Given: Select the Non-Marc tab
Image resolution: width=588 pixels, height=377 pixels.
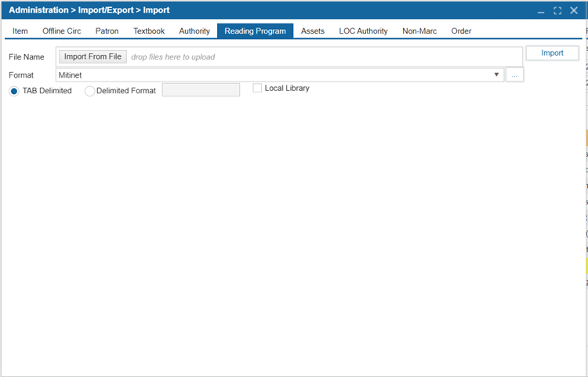Looking at the screenshot, I should click(x=419, y=31).
